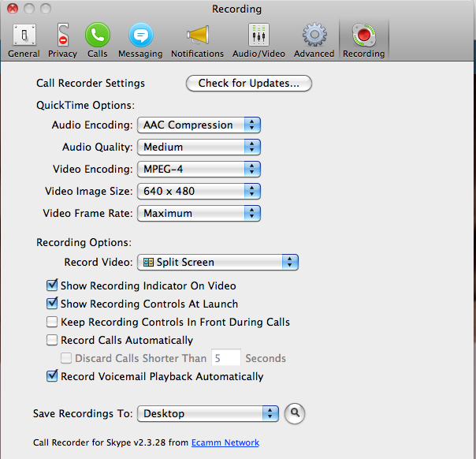Screen dimensions: 476x459
Task: Click the magnifying glass reveal folder icon
Action: click(295, 413)
